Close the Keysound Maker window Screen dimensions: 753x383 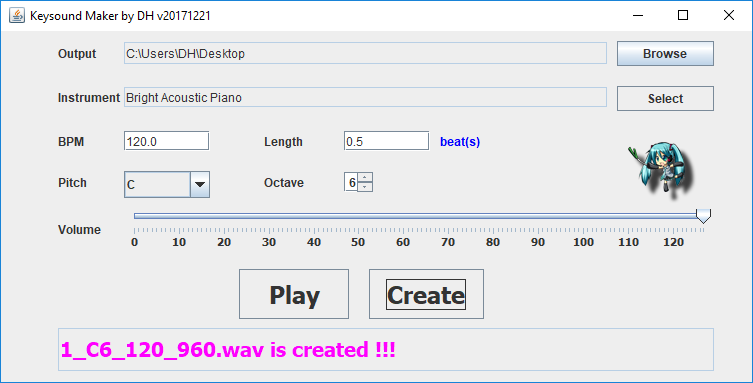(729, 15)
